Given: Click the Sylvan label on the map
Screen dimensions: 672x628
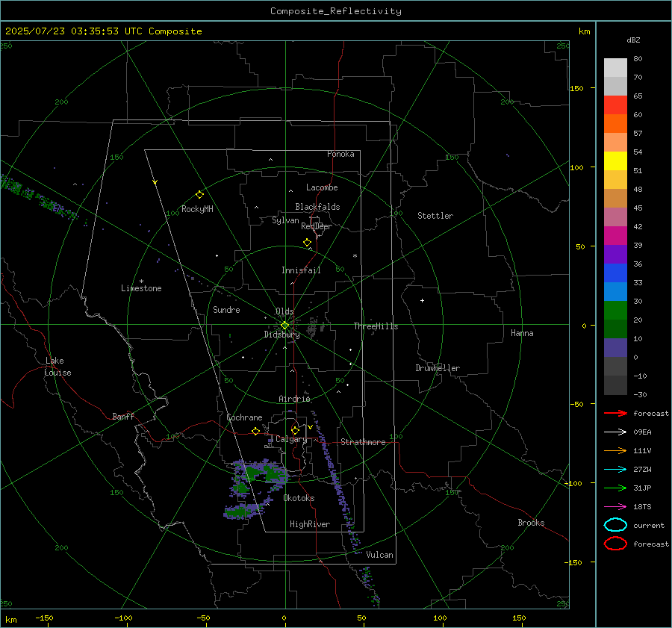Looking at the screenshot, I should tap(285, 220).
